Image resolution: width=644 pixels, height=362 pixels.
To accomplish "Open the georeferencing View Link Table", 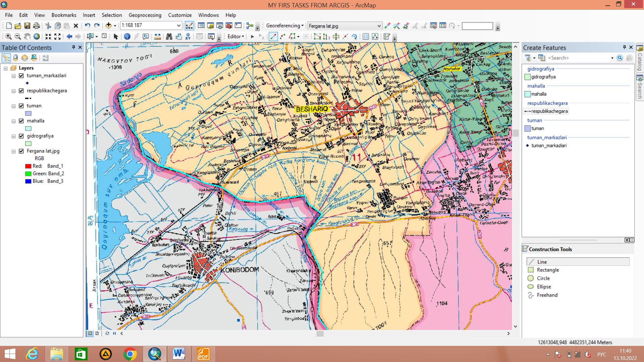I will coord(443,26).
